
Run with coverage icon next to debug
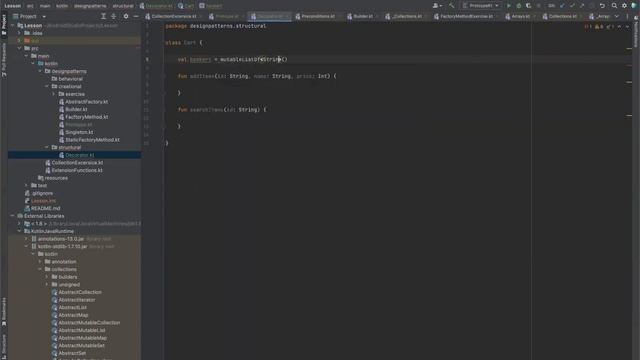point(529,6)
